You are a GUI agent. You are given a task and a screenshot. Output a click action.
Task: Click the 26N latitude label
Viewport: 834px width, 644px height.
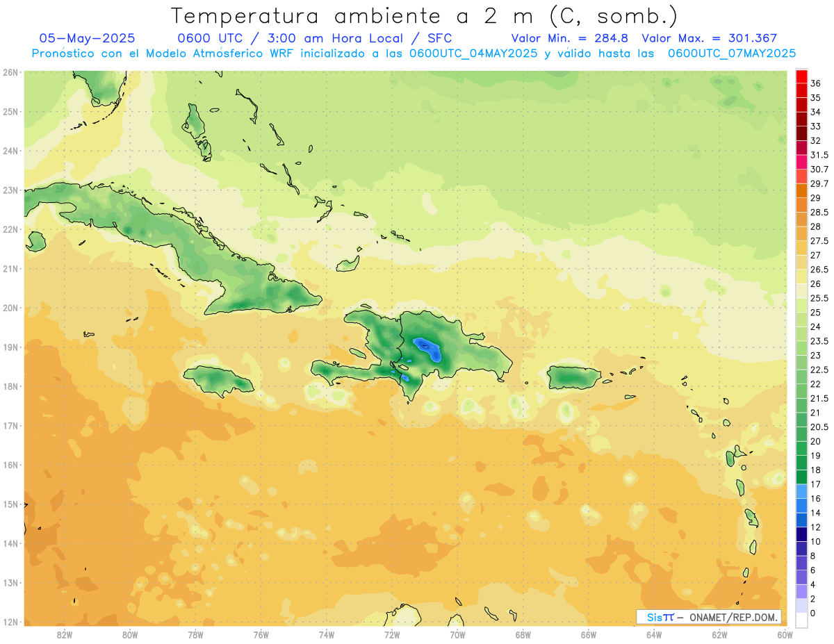[10, 72]
